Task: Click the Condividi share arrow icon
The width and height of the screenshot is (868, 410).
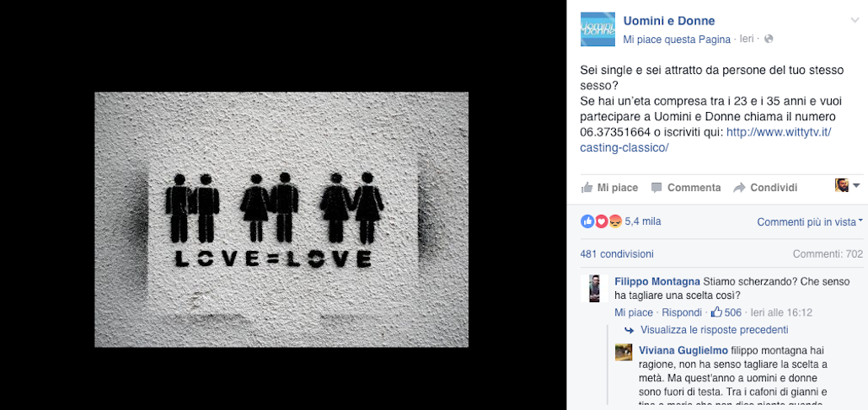Action: [x=739, y=188]
